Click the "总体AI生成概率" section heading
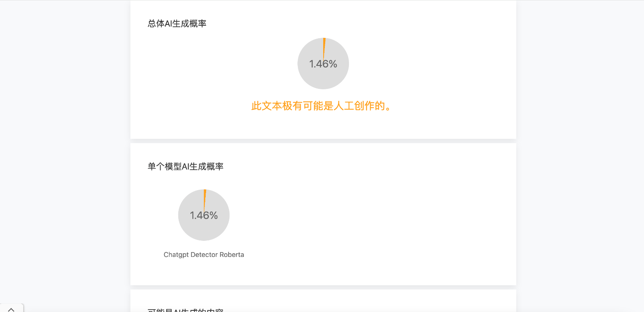Viewport: 644px width, 312px height. 177,24
